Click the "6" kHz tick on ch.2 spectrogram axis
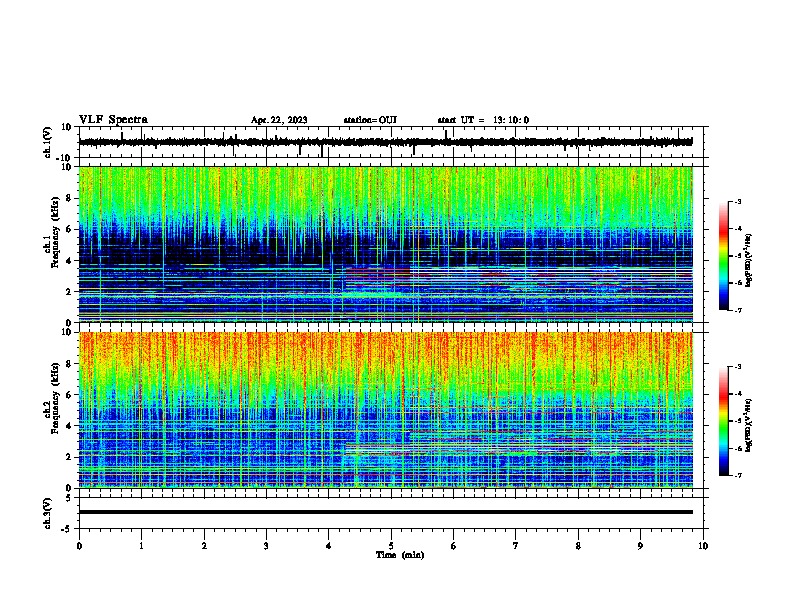This screenshot has height=612, width=792. (69, 395)
